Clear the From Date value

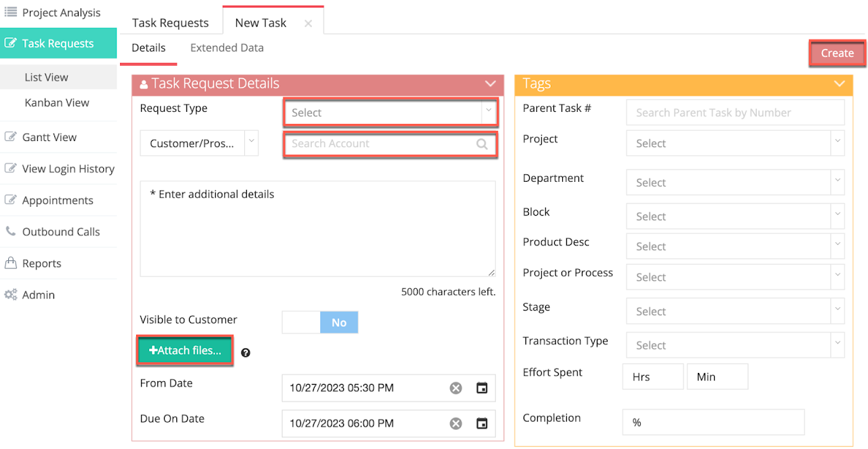pos(456,388)
